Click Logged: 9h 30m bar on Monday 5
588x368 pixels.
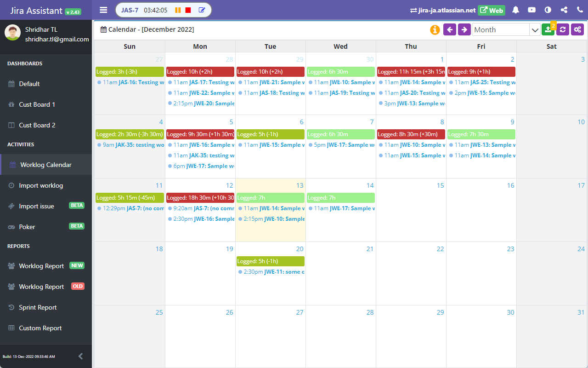click(x=200, y=134)
